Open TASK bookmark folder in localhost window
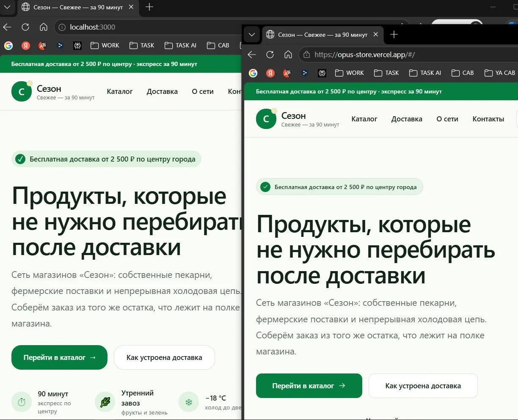The height and width of the screenshot is (420, 518). click(x=142, y=45)
